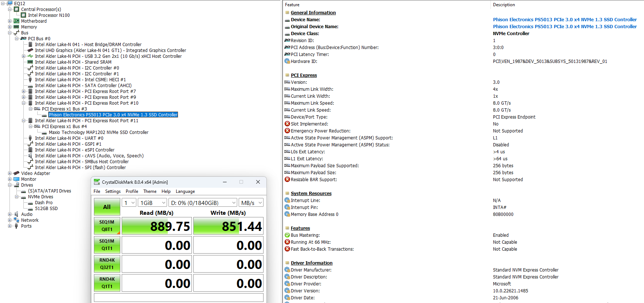The width and height of the screenshot is (644, 303).
Task: Click the All benchmark button
Action: [107, 207]
